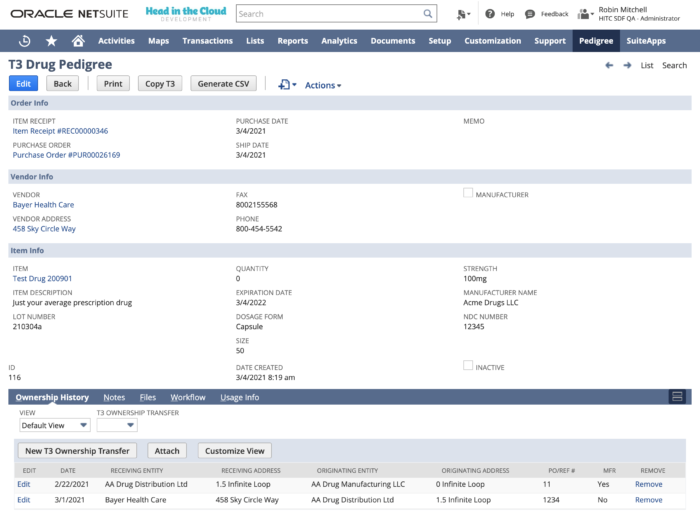The height and width of the screenshot is (522, 700).
Task: Open the Reports menu
Action: tap(292, 41)
